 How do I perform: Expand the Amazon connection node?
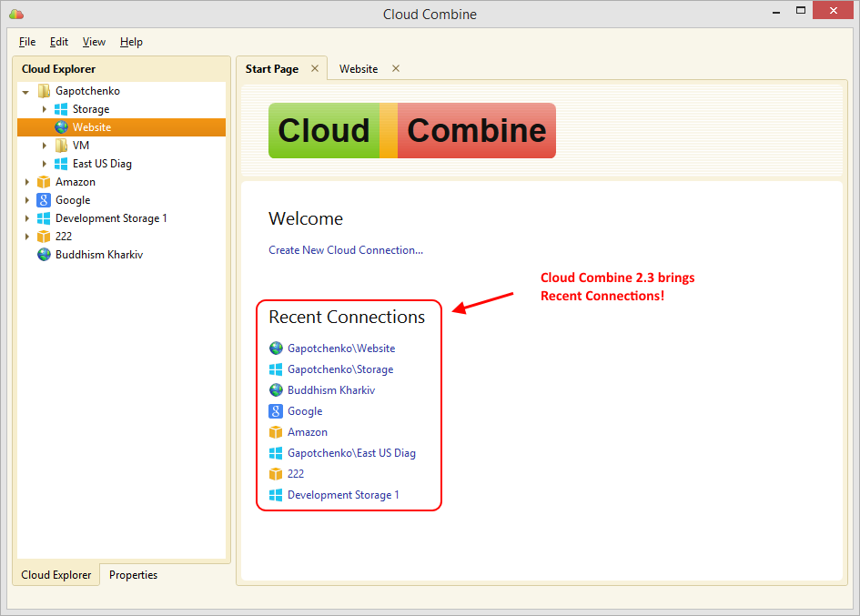click(26, 182)
